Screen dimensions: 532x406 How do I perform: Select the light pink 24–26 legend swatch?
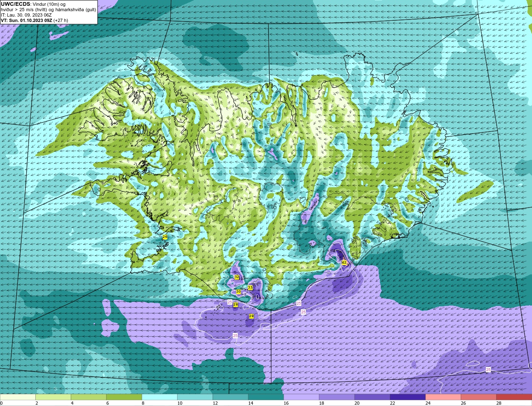pos(443,397)
